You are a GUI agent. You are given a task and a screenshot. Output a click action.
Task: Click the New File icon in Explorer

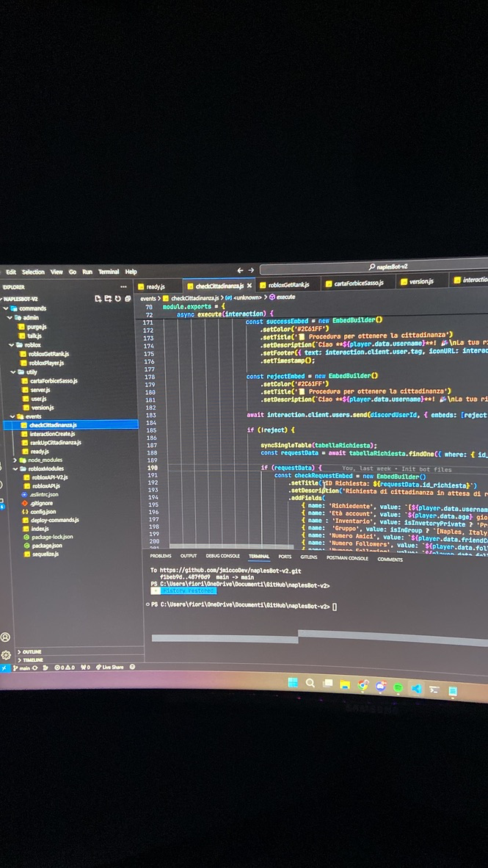[98, 299]
